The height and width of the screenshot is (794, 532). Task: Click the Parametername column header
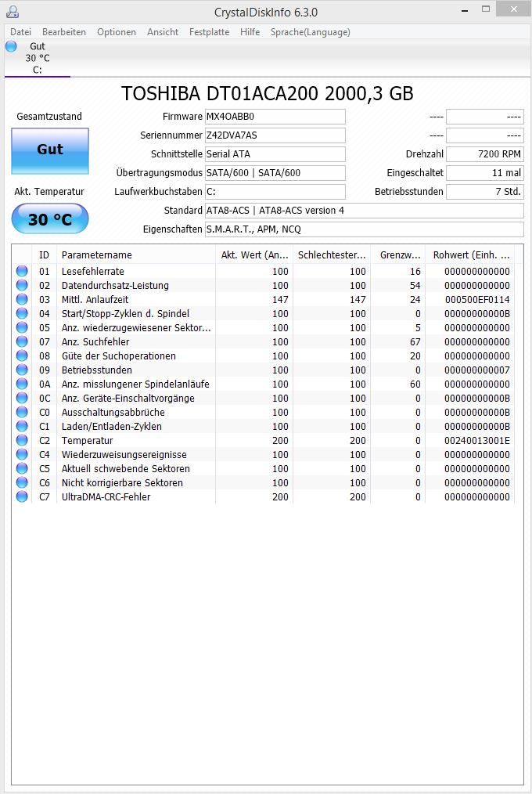(135, 254)
